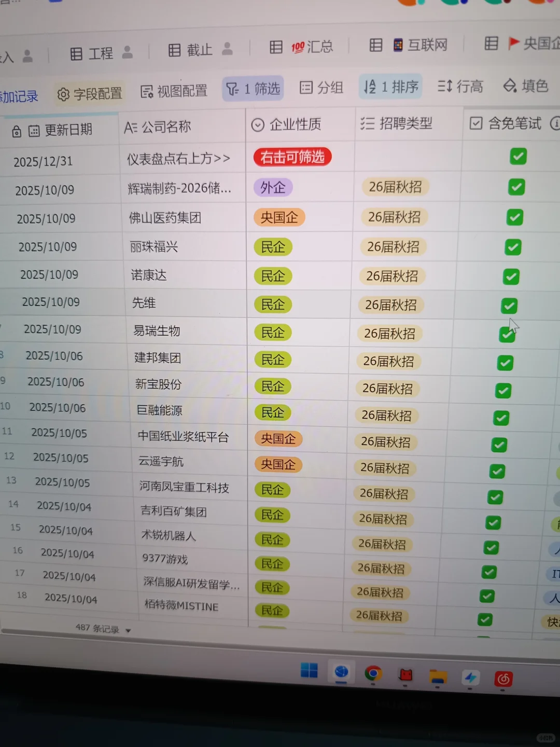Viewport: 560px width, 747px height.
Task: Open the 分组 grouping options
Action: pos(321,87)
